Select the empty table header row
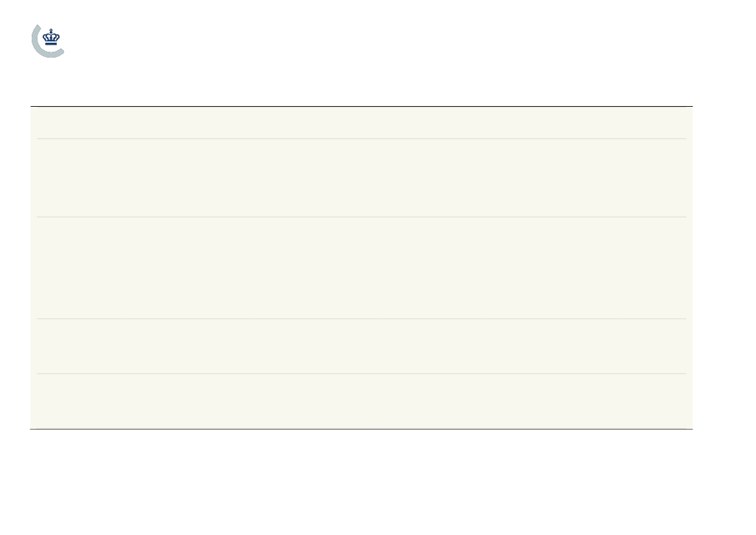This screenshot has height=535, width=756. point(362,122)
